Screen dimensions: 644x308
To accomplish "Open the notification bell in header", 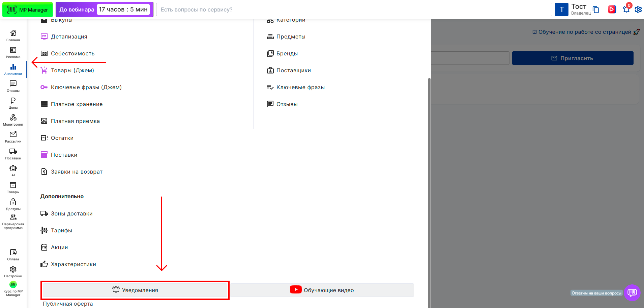I will 626,9.
